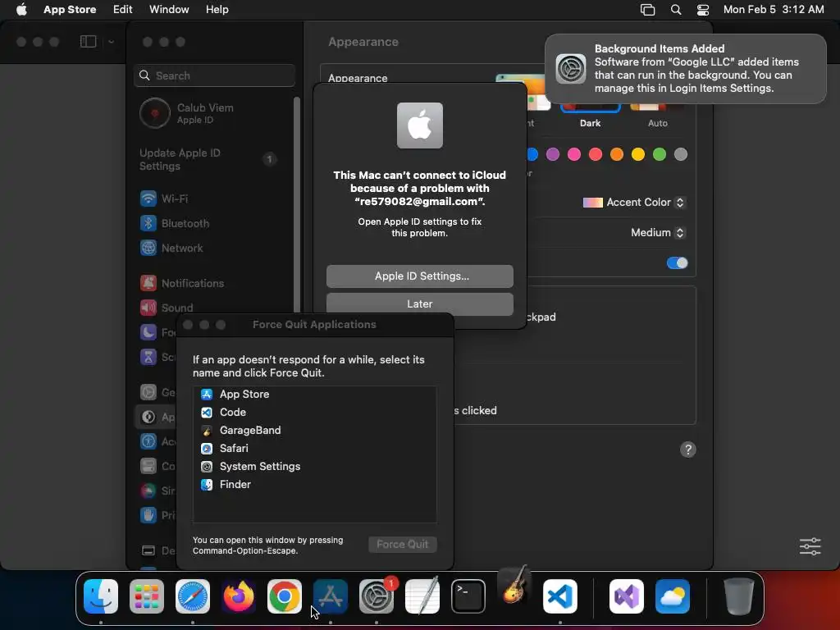Open the Help menu
The height and width of the screenshot is (630, 840).
coord(217,10)
